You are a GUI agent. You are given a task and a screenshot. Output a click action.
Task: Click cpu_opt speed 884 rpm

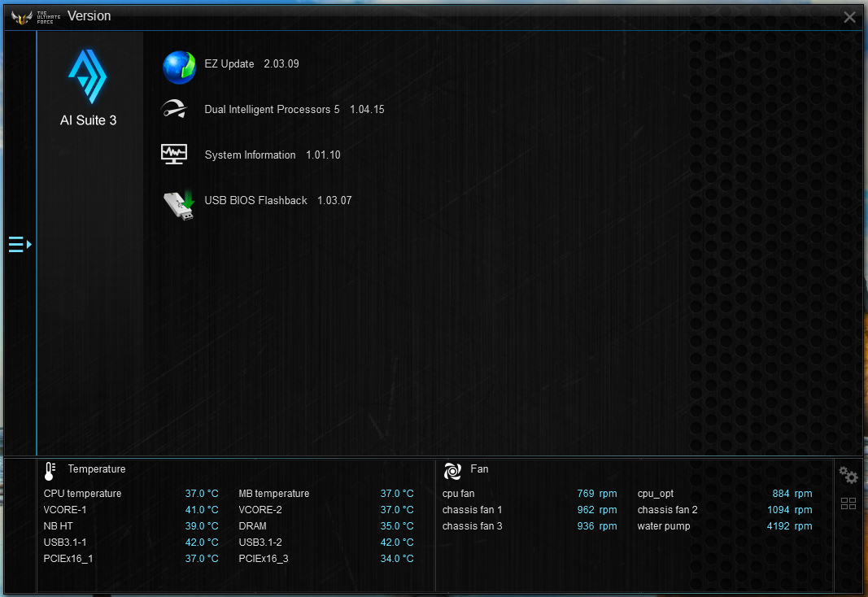coord(792,493)
